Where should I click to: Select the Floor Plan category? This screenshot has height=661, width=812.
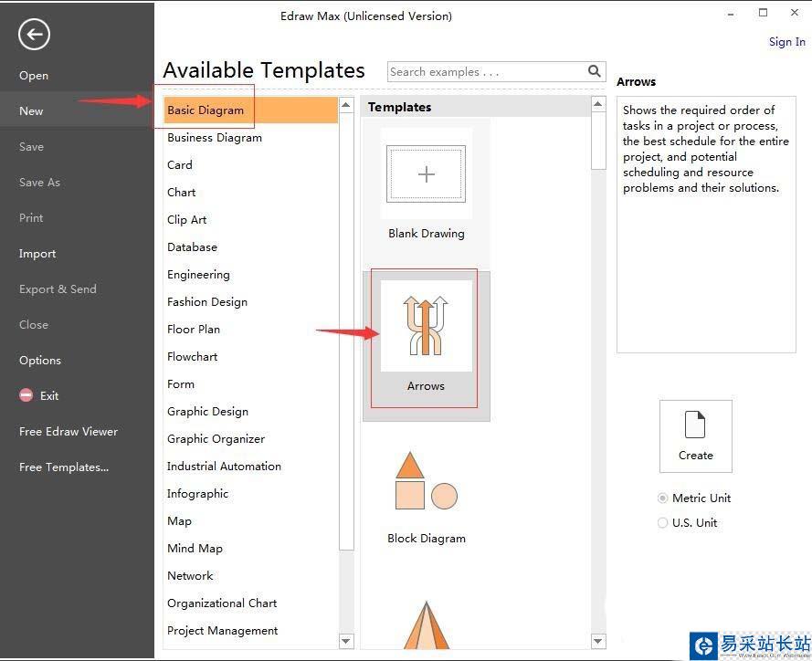click(x=193, y=330)
